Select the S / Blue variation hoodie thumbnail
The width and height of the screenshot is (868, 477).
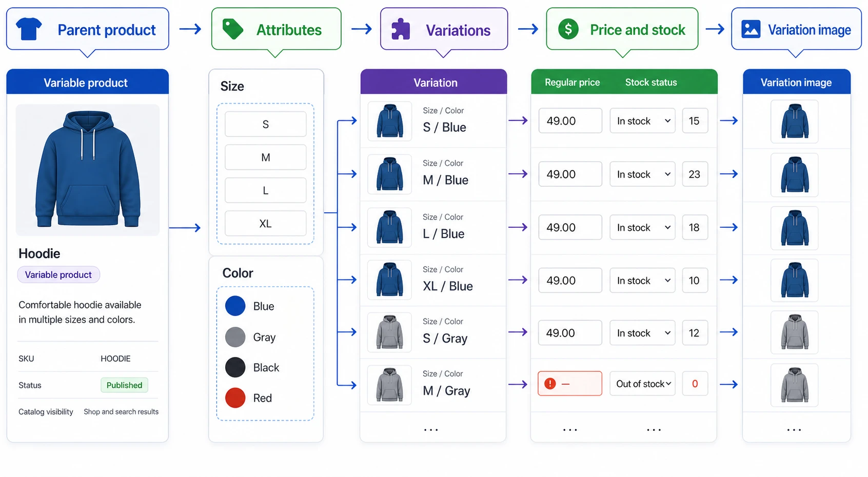(x=390, y=121)
